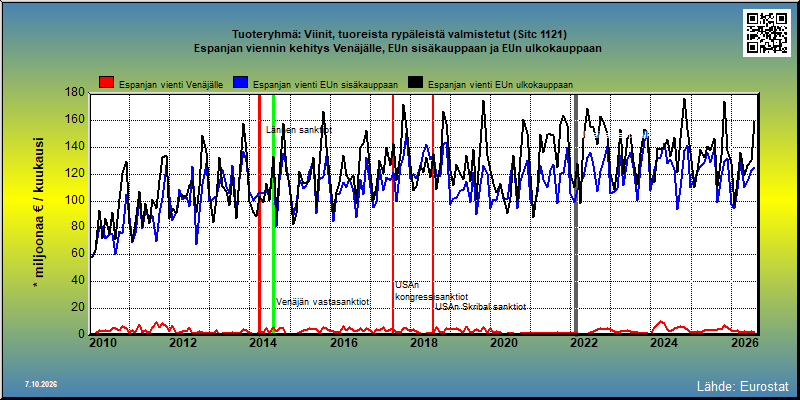
Task: Click the red USAn Skribal sanktiot vertical line
Action: click(x=433, y=214)
